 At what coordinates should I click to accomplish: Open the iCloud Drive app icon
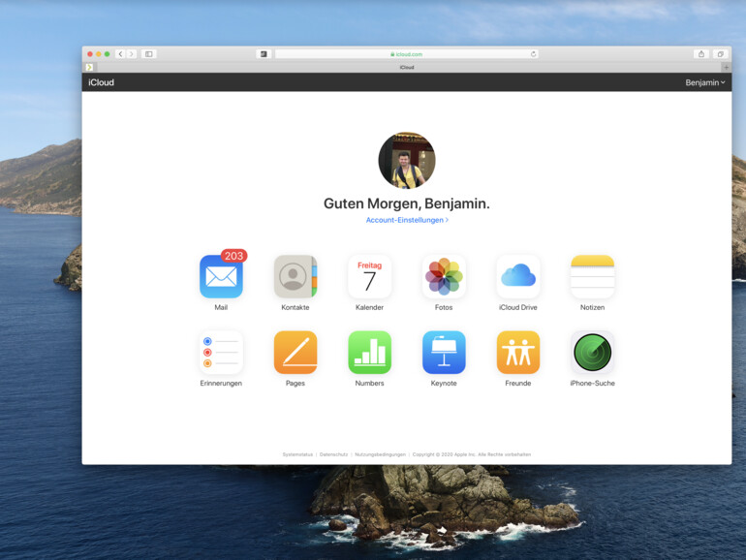[518, 276]
